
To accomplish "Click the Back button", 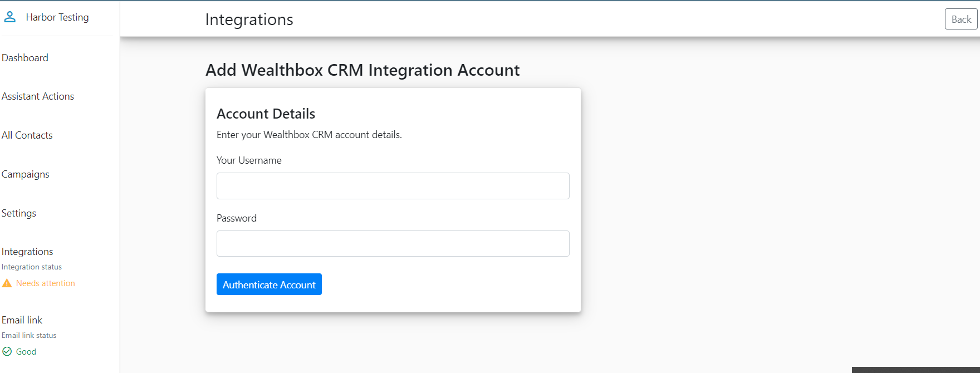I will [961, 19].
